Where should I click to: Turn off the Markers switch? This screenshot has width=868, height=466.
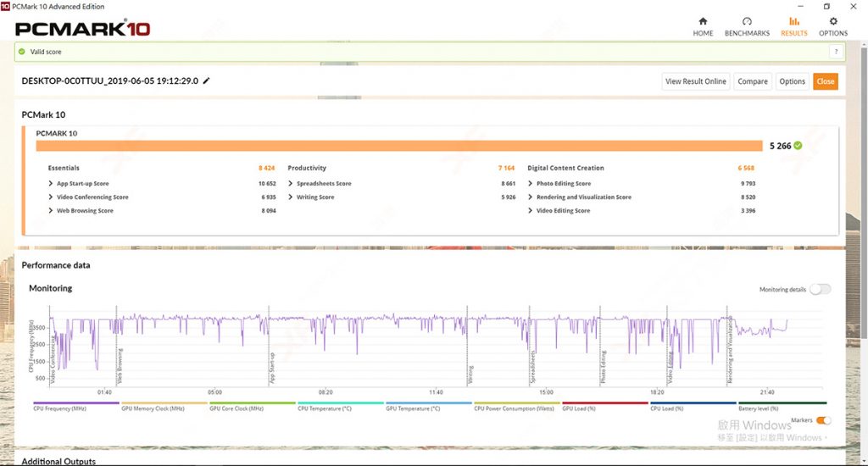point(824,420)
